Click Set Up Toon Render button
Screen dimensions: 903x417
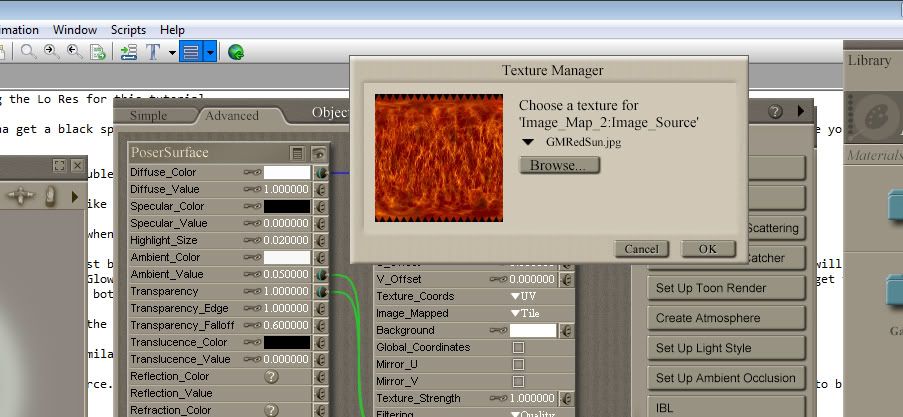(725, 288)
